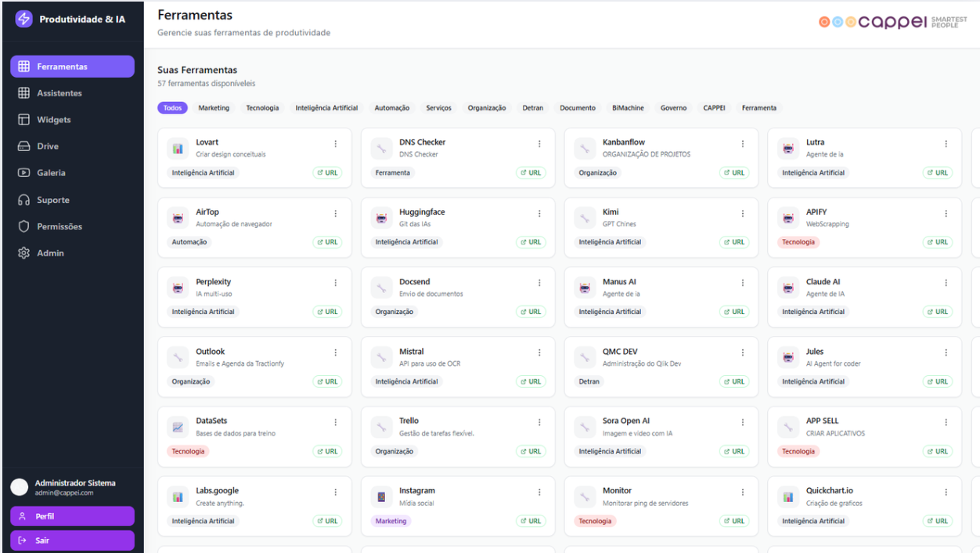980x553 pixels.
Task: Expand the Kanbanflow card options menu
Action: click(x=743, y=143)
